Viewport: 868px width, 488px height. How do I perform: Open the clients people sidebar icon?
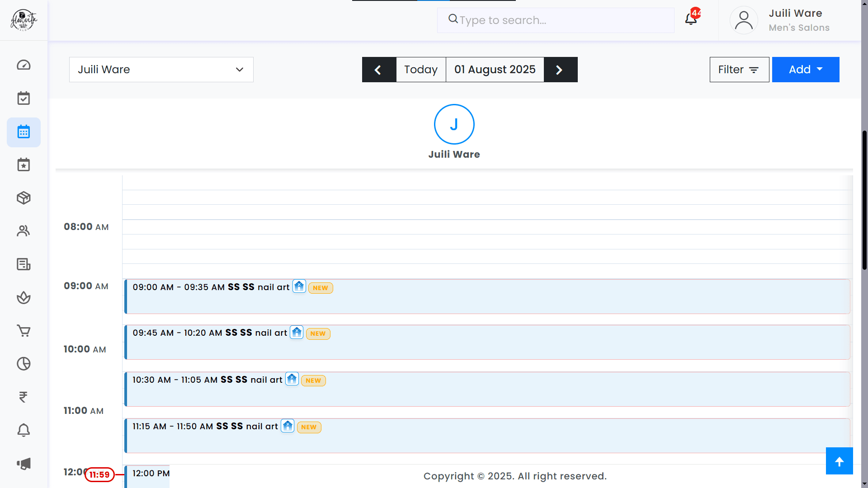point(24,231)
